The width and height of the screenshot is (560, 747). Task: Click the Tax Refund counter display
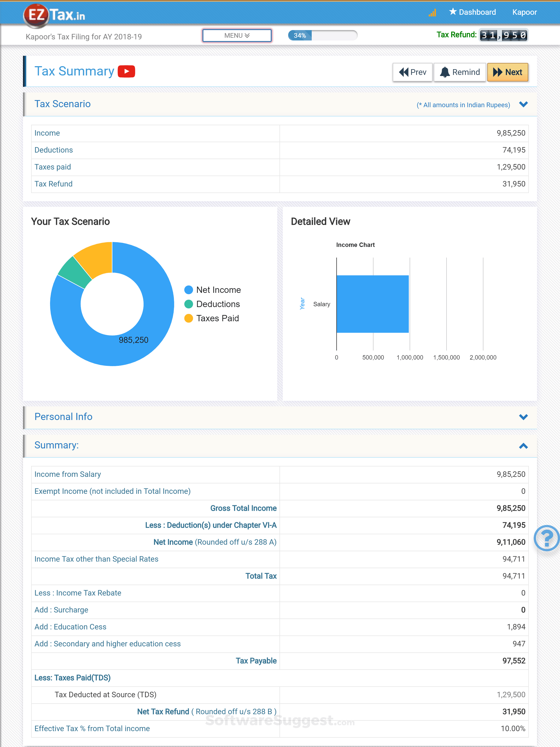point(504,35)
